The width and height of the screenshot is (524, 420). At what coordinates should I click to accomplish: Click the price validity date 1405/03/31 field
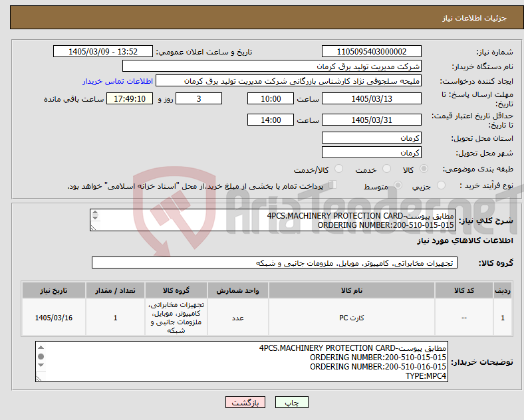[371, 120]
